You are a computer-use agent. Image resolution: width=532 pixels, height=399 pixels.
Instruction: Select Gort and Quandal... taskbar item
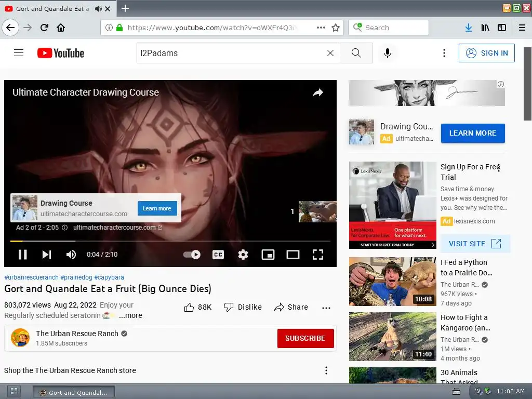pyautogui.click(x=74, y=392)
